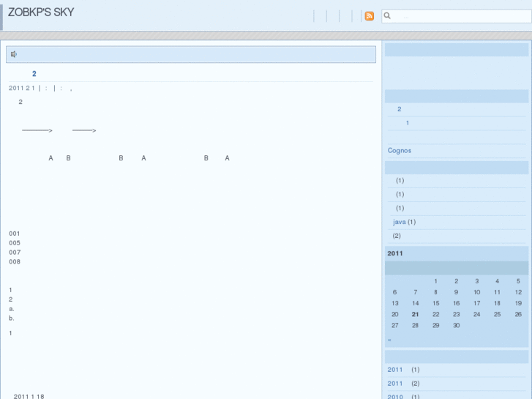Click the list item labeled b.
Screen dimensions: 532x399
point(12,318)
